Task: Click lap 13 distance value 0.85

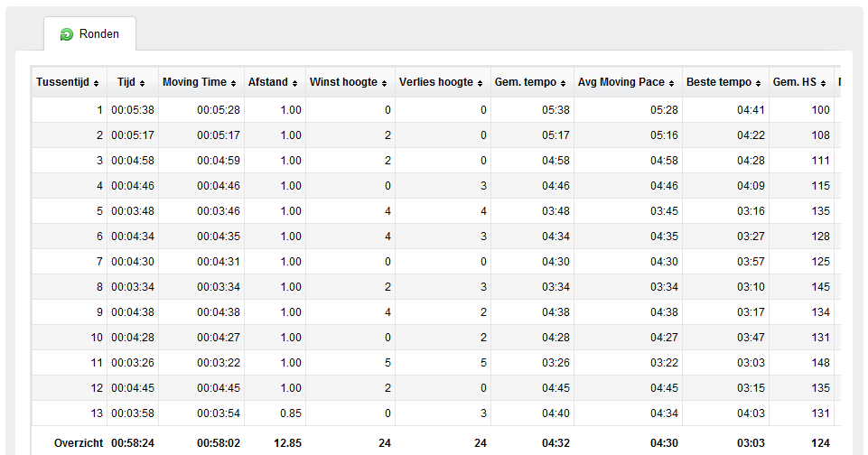Action: pyautogui.click(x=291, y=413)
